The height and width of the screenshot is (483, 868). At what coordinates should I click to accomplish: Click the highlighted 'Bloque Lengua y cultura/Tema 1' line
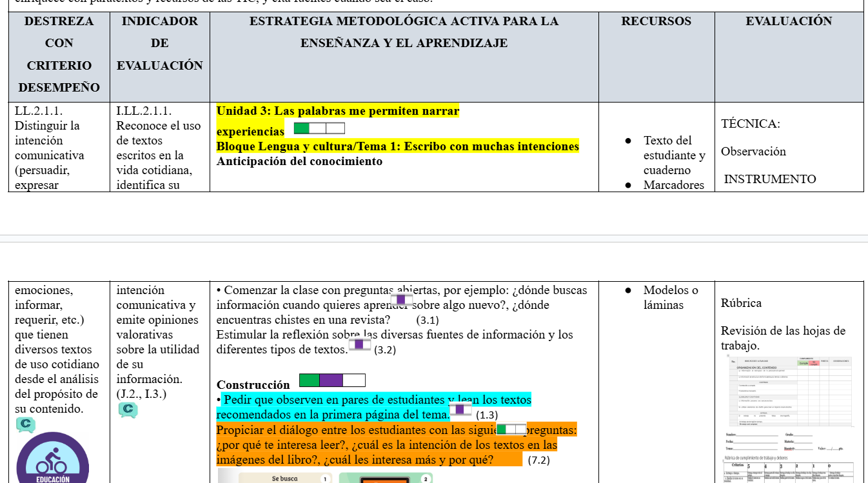(397, 146)
